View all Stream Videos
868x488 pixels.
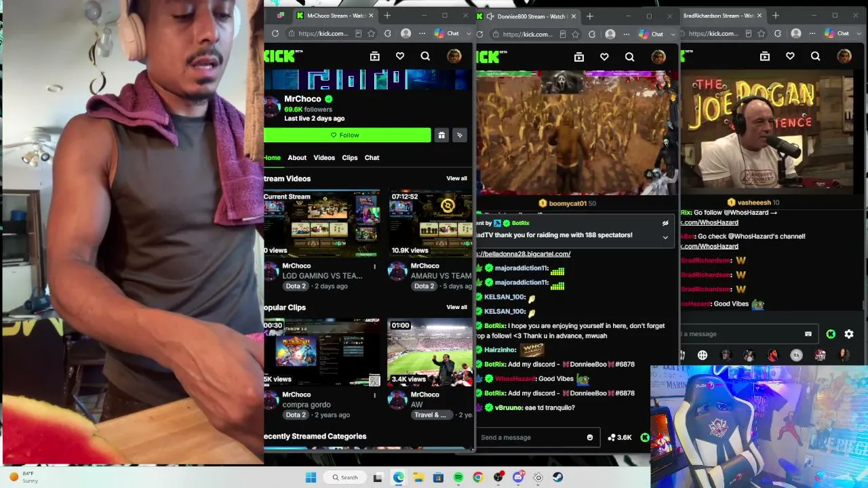(x=456, y=178)
